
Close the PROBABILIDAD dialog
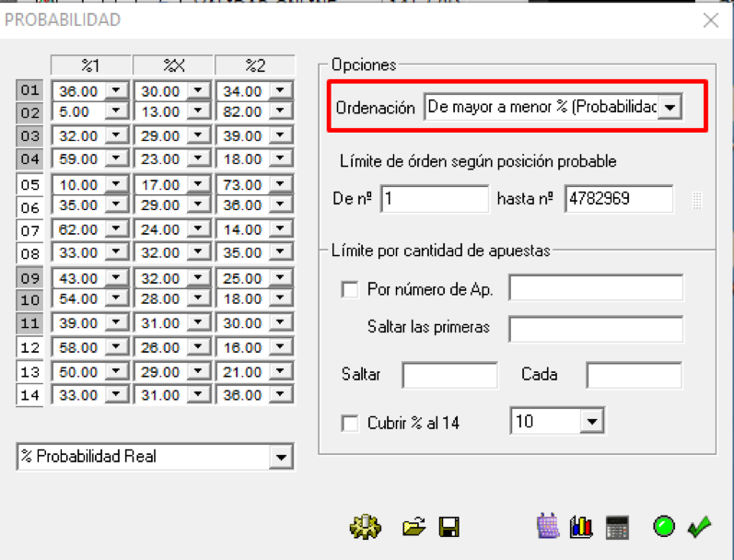(x=711, y=20)
